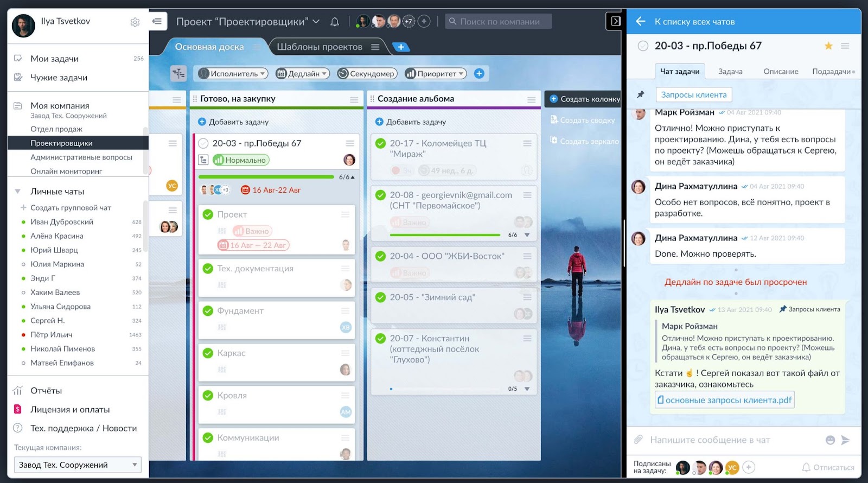Switch to Шаблоны проектов tab

point(320,47)
